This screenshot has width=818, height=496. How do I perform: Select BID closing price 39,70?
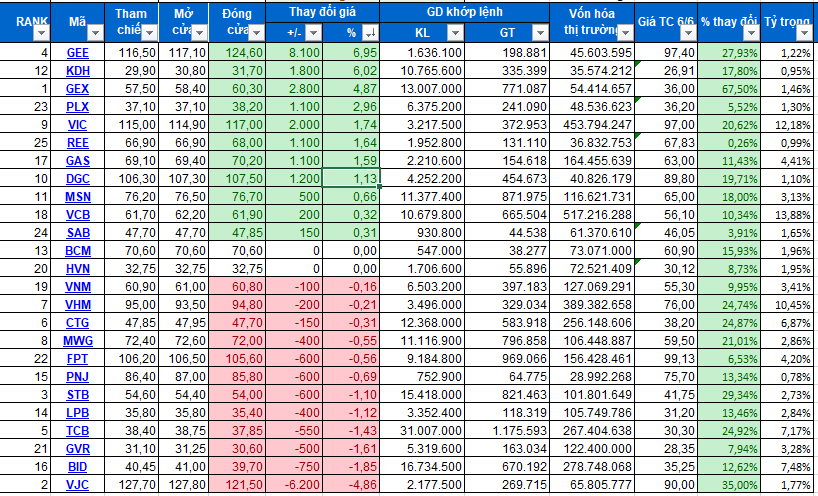(x=237, y=467)
